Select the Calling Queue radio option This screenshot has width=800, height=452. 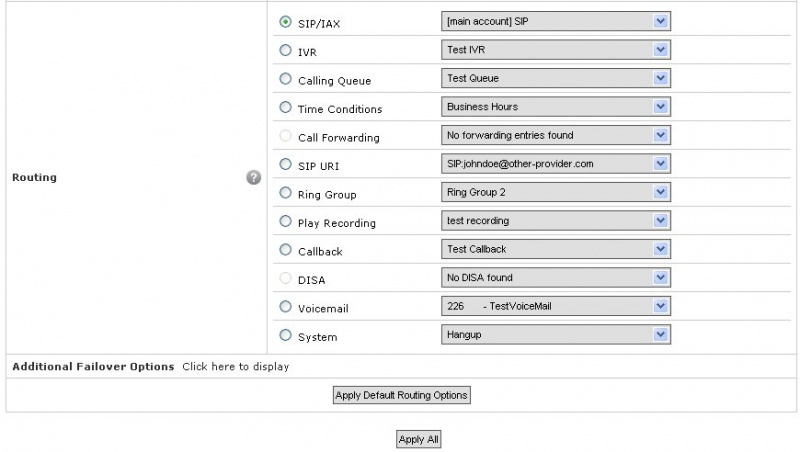click(x=285, y=79)
